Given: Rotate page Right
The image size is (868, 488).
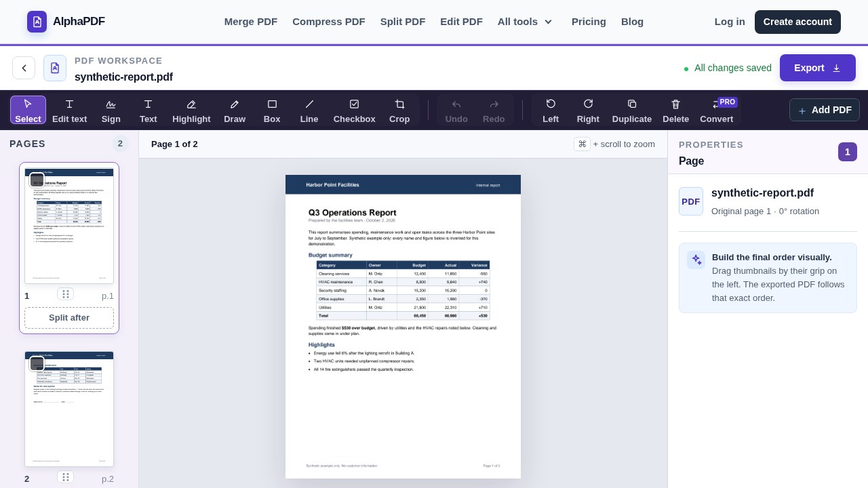Looking at the screenshot, I should point(588,110).
